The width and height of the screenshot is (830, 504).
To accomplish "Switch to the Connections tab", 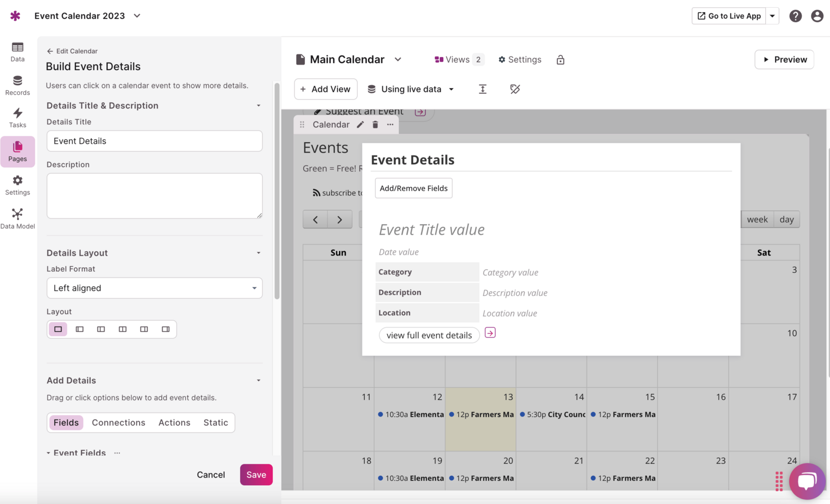I will (x=118, y=423).
